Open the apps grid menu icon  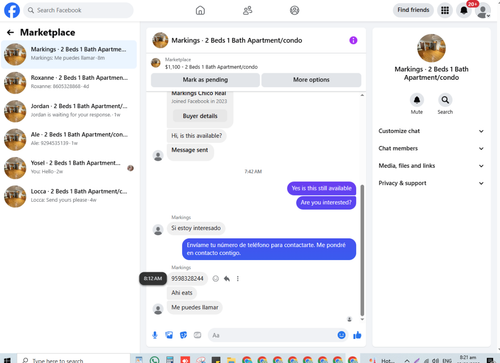[x=445, y=10]
